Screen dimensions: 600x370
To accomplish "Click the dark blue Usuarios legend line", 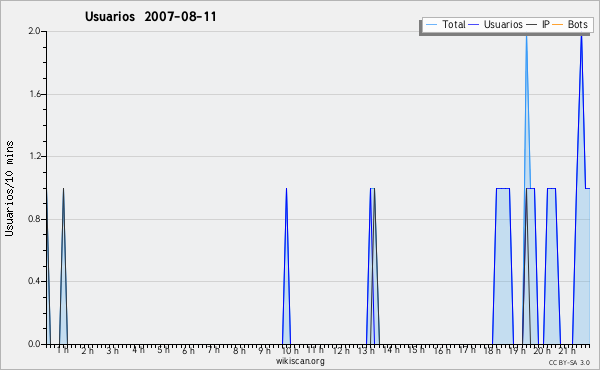I will (474, 25).
